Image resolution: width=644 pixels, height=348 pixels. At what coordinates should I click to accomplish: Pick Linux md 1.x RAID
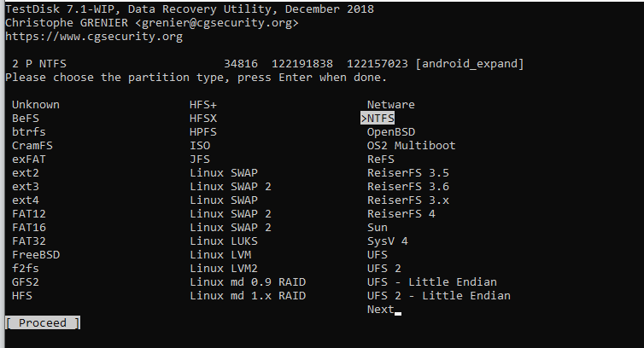pyautogui.click(x=248, y=296)
